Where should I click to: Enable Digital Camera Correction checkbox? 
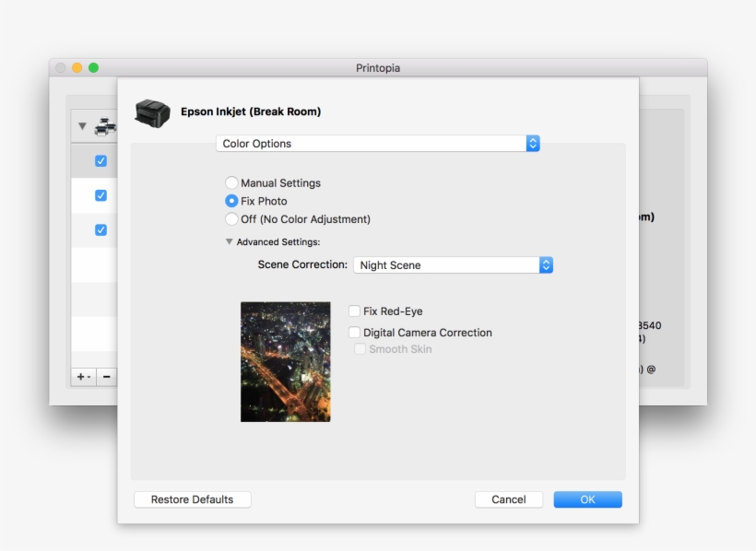point(354,332)
